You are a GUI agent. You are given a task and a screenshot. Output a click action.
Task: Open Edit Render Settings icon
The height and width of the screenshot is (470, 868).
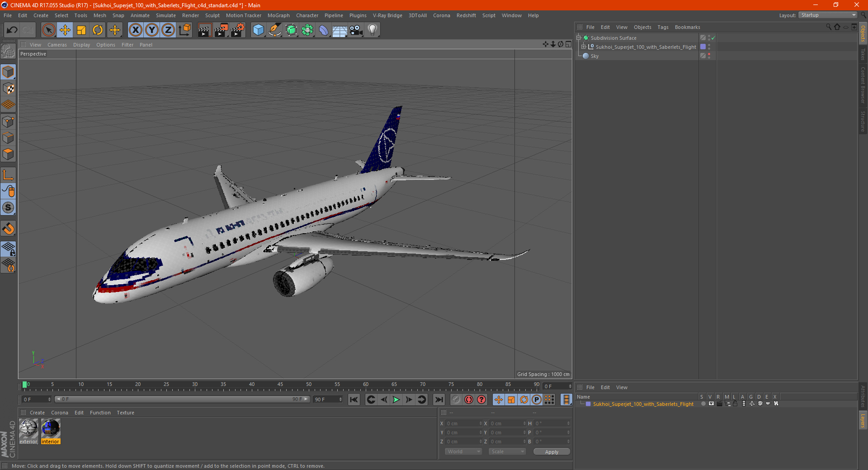[238, 30]
